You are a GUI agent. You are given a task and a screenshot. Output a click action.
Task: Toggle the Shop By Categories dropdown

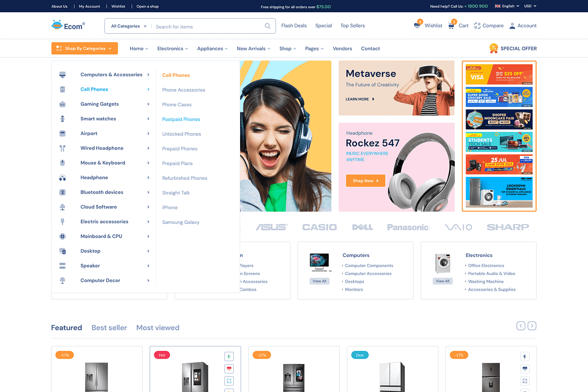click(x=84, y=49)
